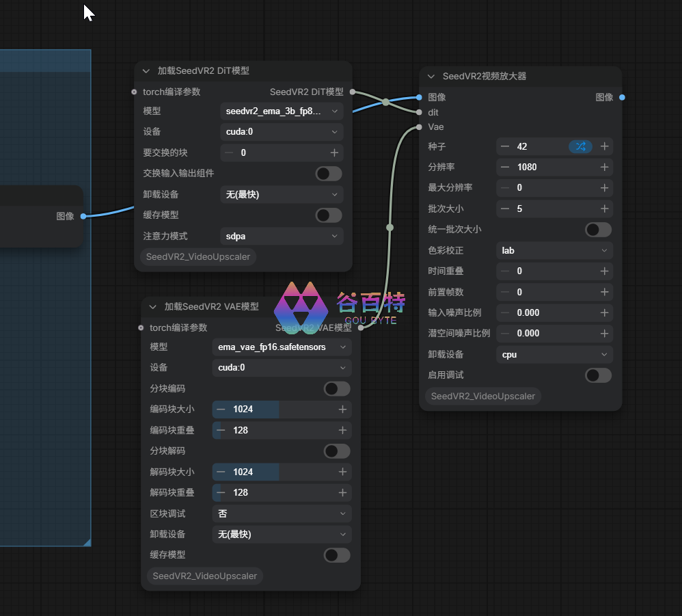This screenshot has width=682, height=616.
Task: Click the SeedVR2 VAE模型 output socket
Action: coord(361,327)
